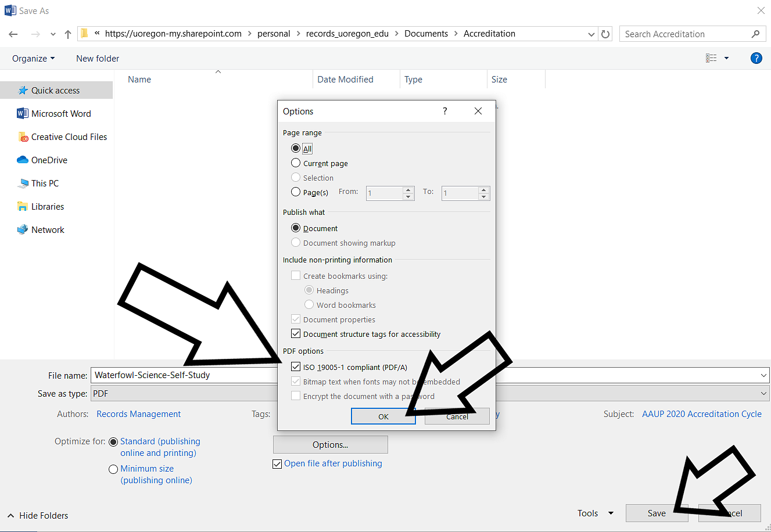Open the Organize menu
This screenshot has height=532, width=771.
pos(34,59)
